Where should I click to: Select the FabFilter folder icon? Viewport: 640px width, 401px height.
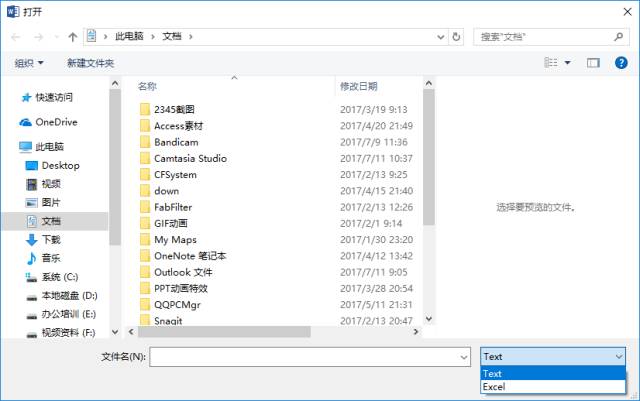(x=145, y=207)
